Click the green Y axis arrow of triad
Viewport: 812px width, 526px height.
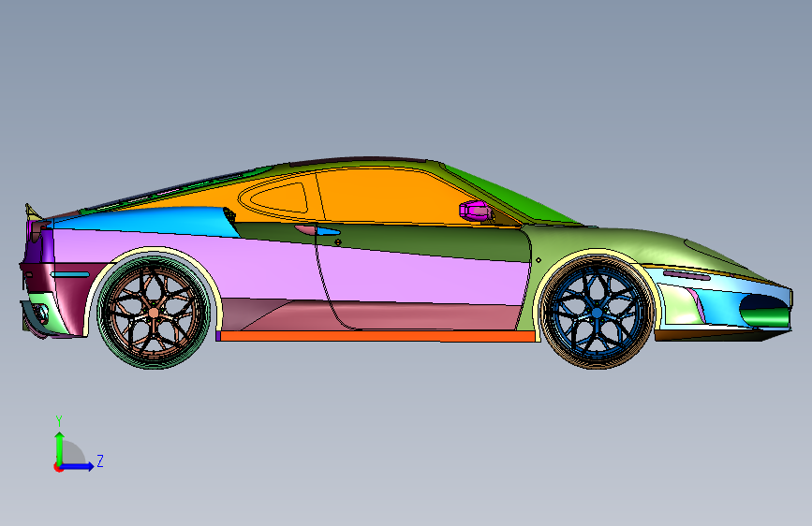pyautogui.click(x=60, y=447)
